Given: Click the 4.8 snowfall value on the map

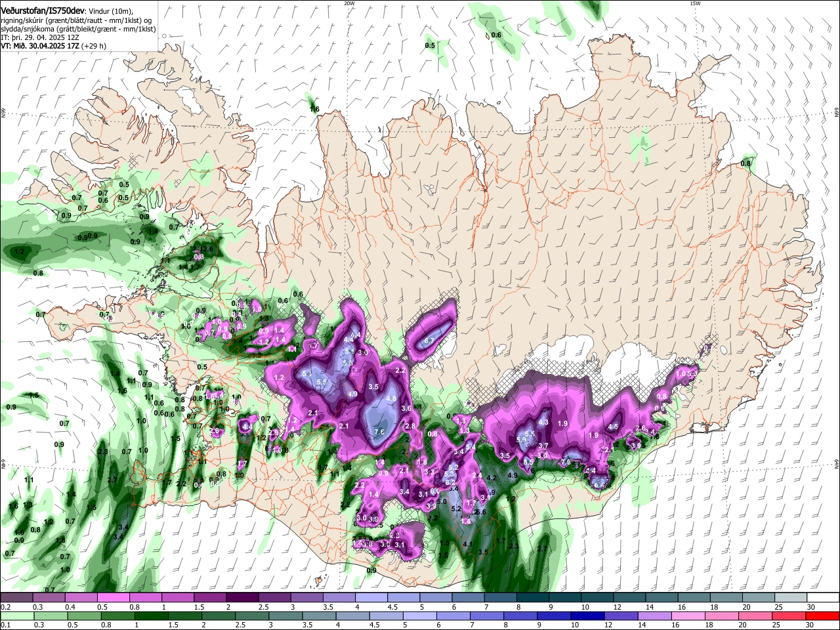Looking at the screenshot, I should (x=391, y=398).
